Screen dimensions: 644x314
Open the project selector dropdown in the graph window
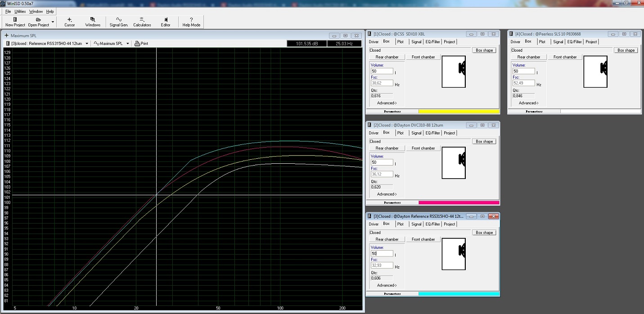point(87,44)
